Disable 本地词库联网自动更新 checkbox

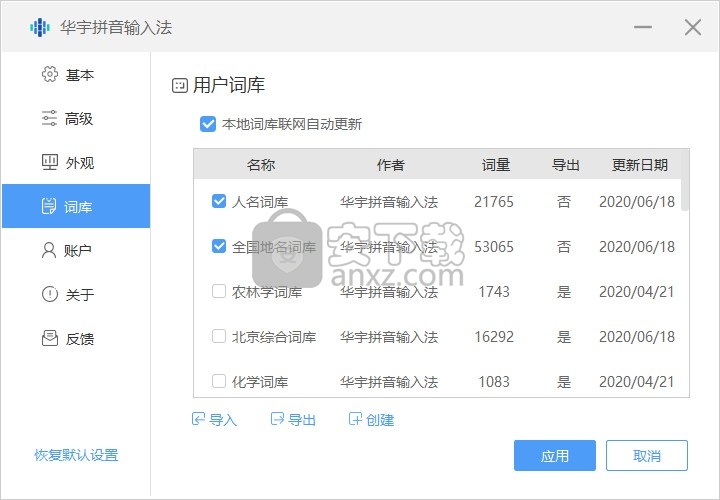208,125
